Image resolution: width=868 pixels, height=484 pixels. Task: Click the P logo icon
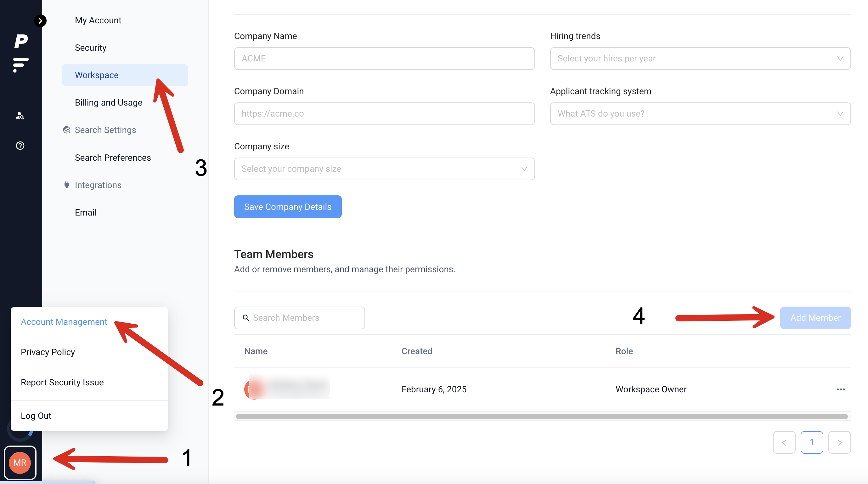pyautogui.click(x=21, y=41)
